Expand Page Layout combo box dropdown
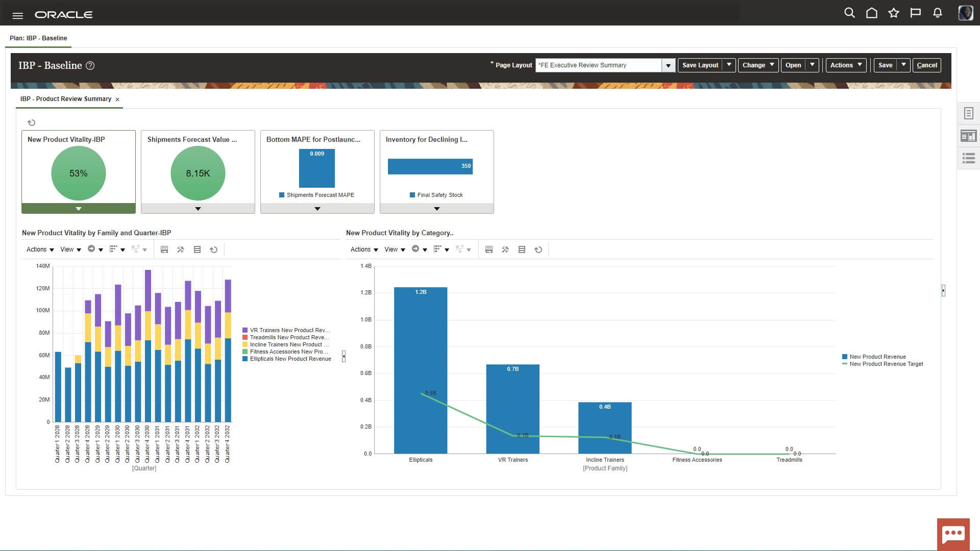 tap(668, 65)
